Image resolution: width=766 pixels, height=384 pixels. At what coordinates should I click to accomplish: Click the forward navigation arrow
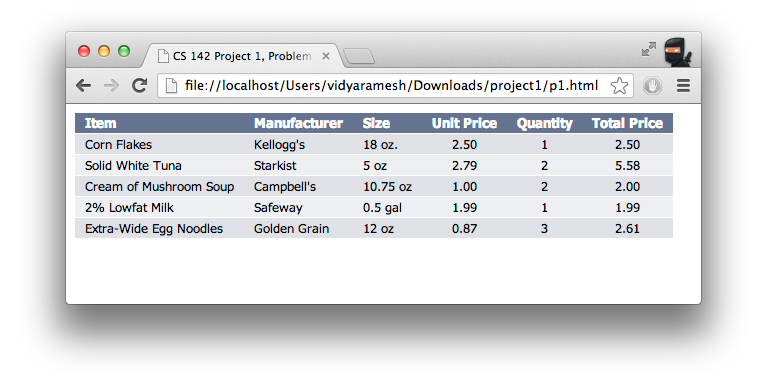click(111, 85)
